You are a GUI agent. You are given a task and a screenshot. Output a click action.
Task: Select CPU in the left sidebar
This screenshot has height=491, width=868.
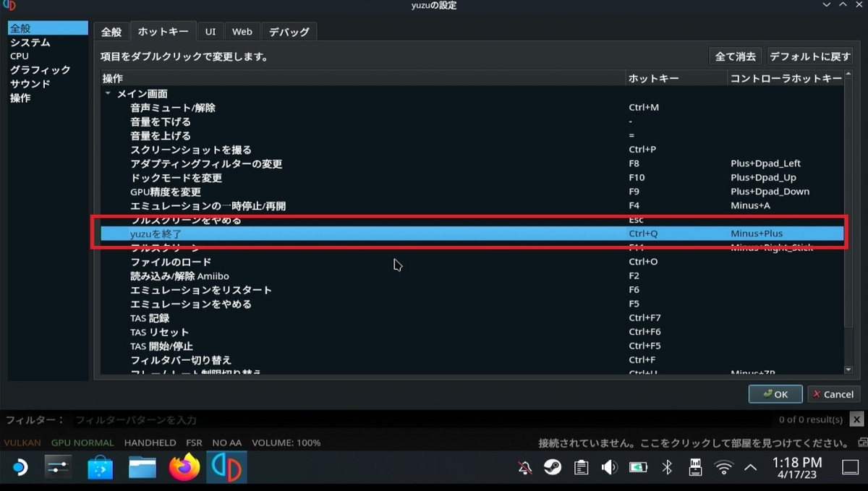click(x=48, y=56)
